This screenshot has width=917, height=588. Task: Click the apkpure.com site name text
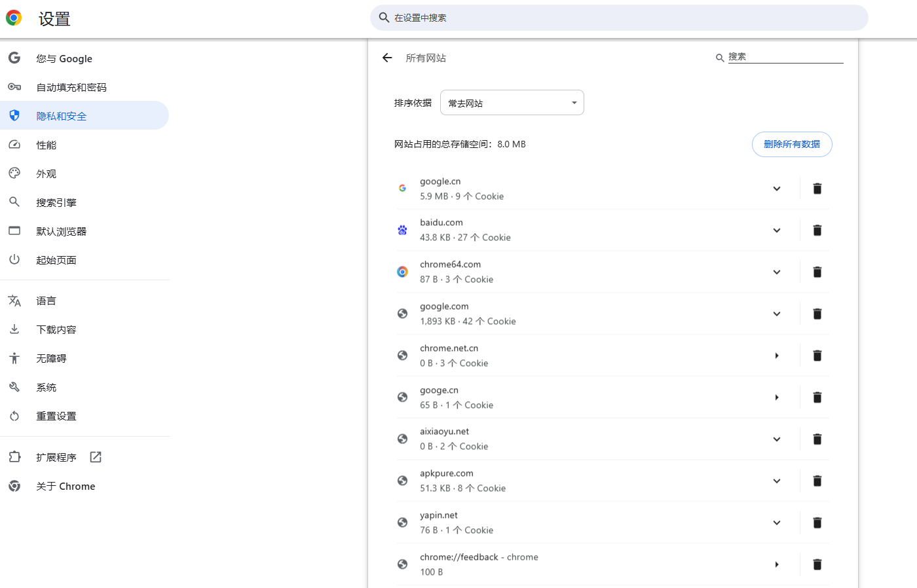click(447, 473)
